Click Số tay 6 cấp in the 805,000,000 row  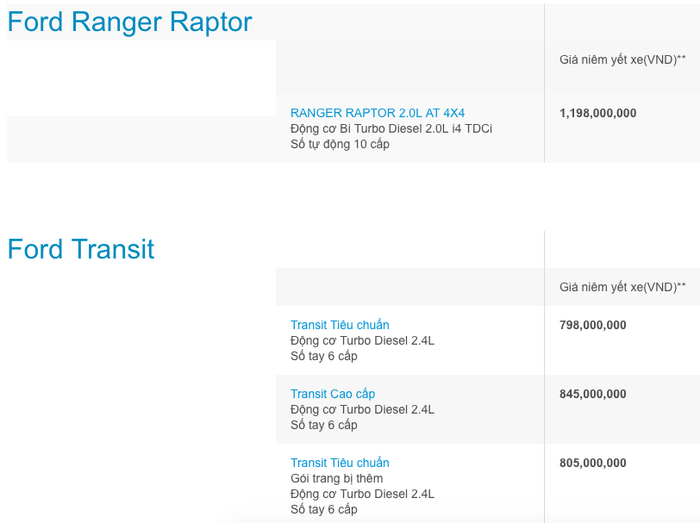coord(323,510)
